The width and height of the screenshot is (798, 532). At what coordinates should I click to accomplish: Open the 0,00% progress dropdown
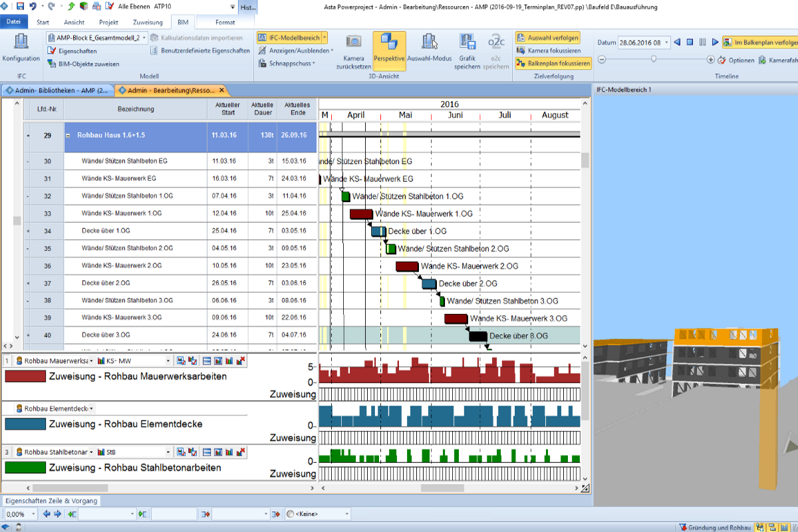coord(33,514)
